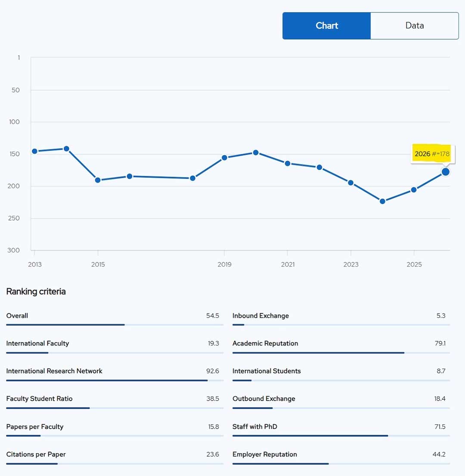The image size is (465, 476).
Task: Select the 2021 ranking data point
Action: pyautogui.click(x=288, y=163)
